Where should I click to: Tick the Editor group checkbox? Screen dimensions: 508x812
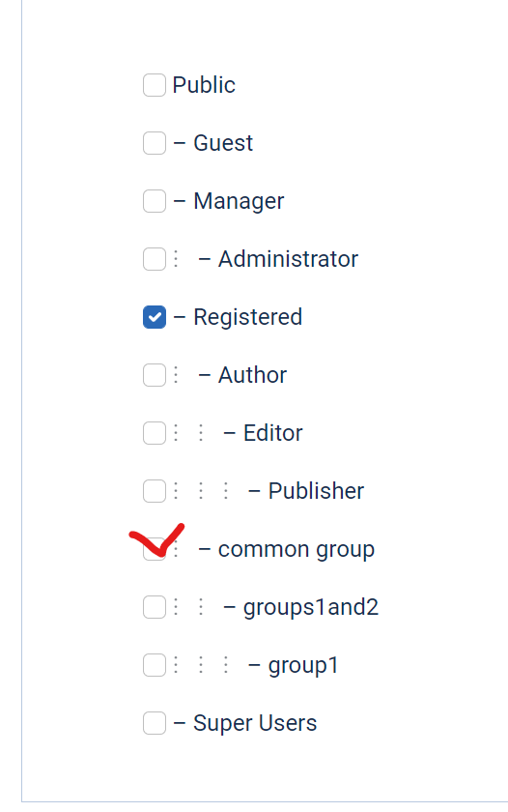[x=155, y=433]
